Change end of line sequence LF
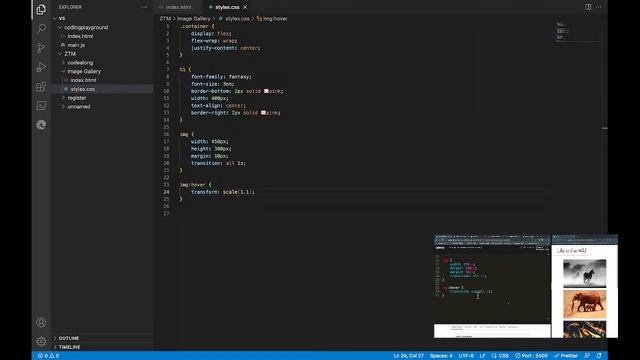640x360 pixels. [482, 356]
